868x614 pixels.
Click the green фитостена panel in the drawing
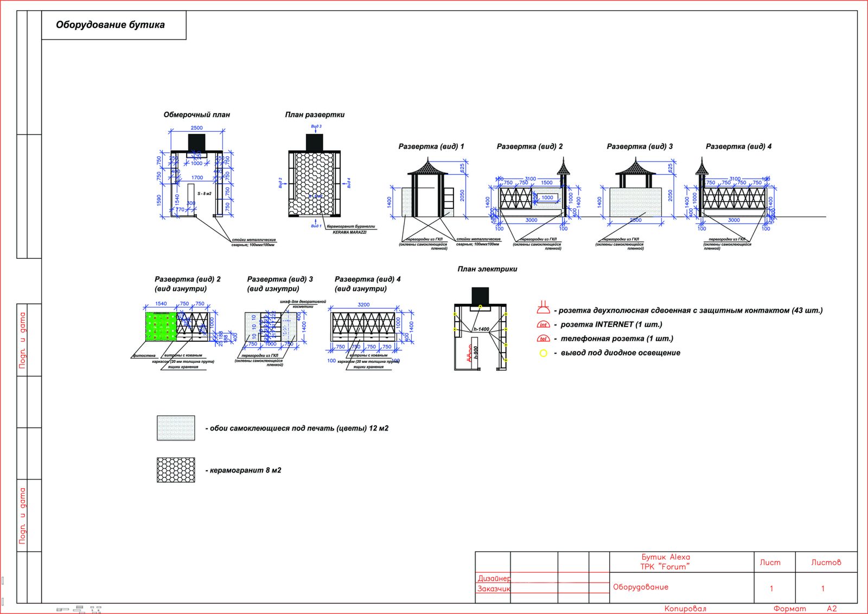pyautogui.click(x=161, y=326)
